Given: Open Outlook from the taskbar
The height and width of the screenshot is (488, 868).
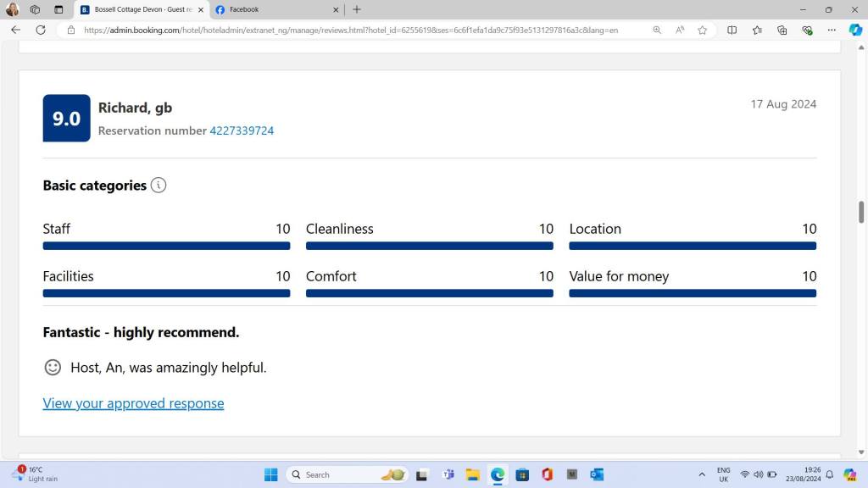Looking at the screenshot, I should coord(596,474).
